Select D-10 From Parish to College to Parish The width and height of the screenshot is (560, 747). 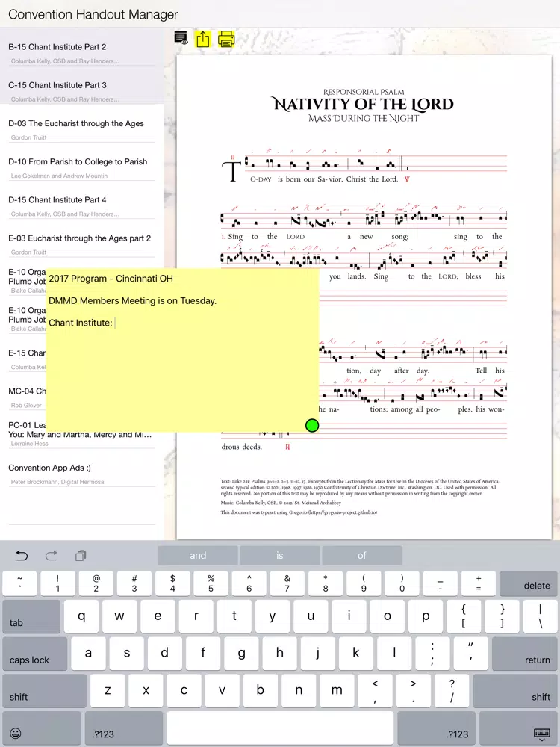pyautogui.click(x=82, y=167)
